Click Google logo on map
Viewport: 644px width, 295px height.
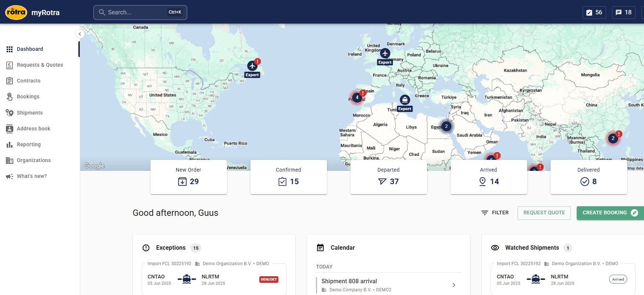pyautogui.click(x=94, y=166)
